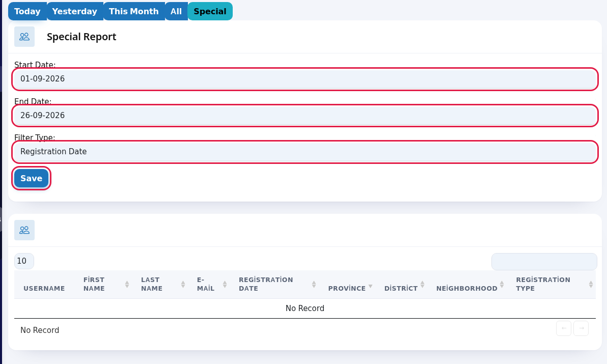Click the users icon above the table
The width and height of the screenshot is (607, 364).
click(24, 230)
